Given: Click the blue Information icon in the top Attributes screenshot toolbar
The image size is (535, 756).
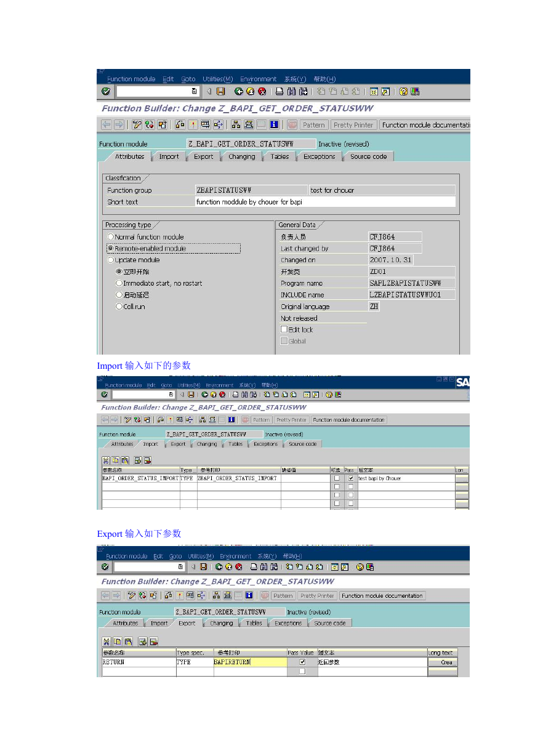Looking at the screenshot, I should point(274,124).
